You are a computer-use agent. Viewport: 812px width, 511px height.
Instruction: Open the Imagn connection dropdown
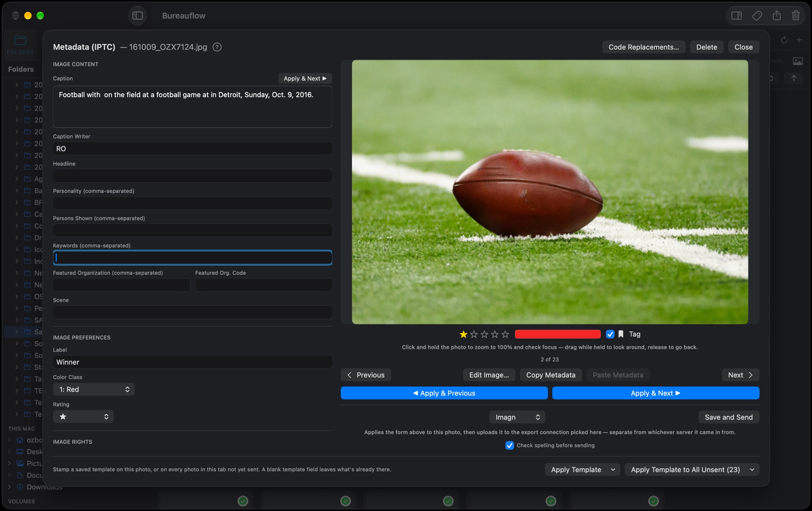pyautogui.click(x=517, y=417)
